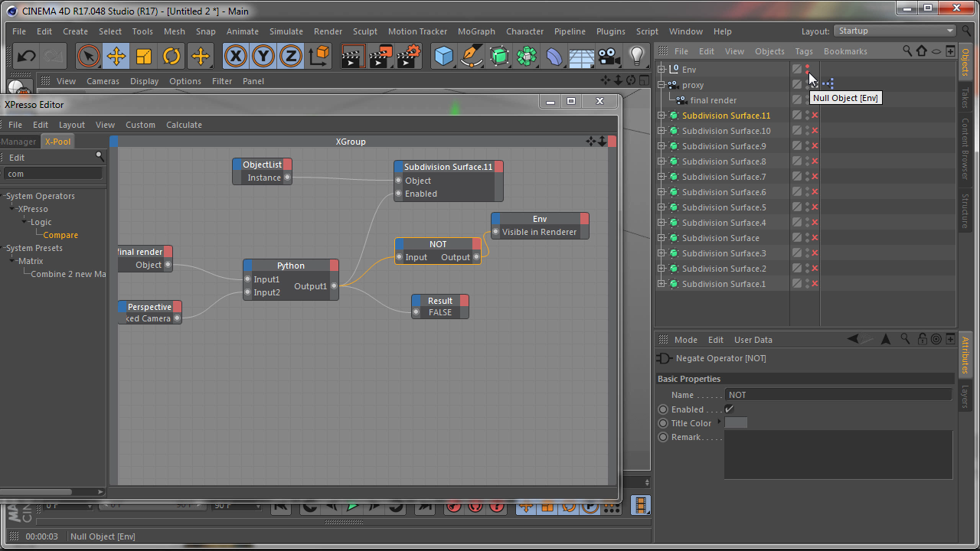Activate the Move tool

(116, 56)
